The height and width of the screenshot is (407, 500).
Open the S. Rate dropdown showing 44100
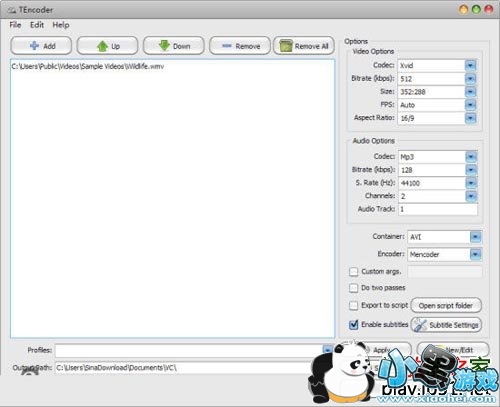[x=471, y=183]
